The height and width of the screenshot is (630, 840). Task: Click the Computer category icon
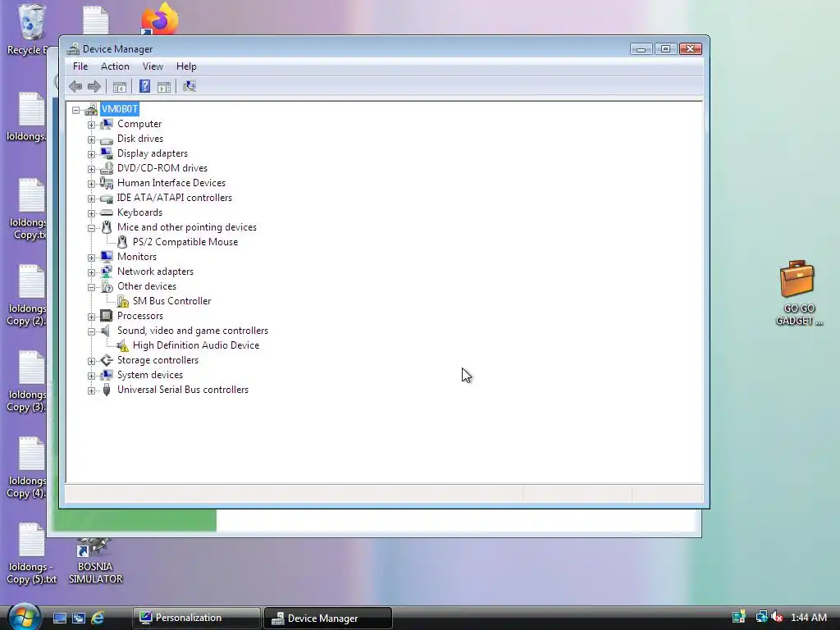pyautogui.click(x=107, y=124)
